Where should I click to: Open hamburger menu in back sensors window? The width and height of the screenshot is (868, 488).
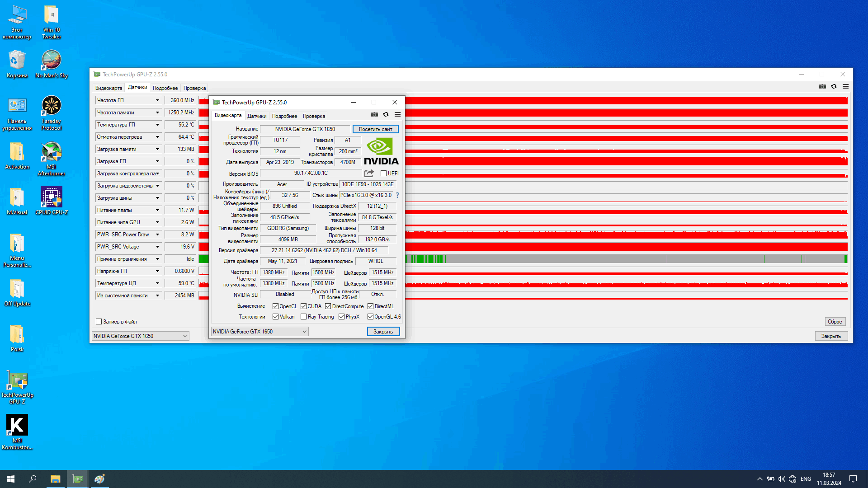[x=845, y=86]
